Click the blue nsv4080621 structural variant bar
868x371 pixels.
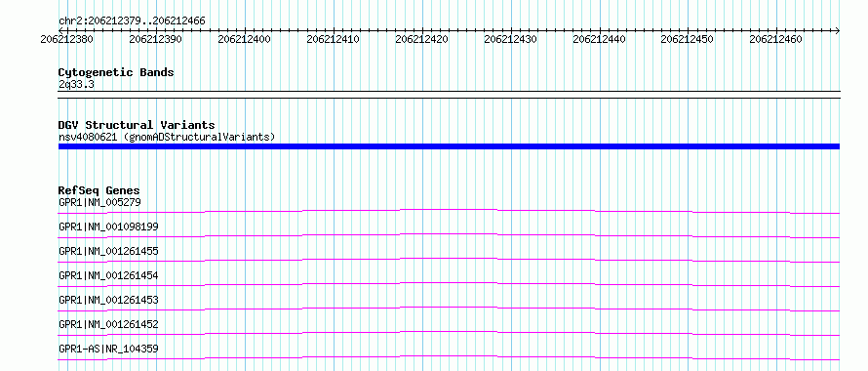pos(449,146)
